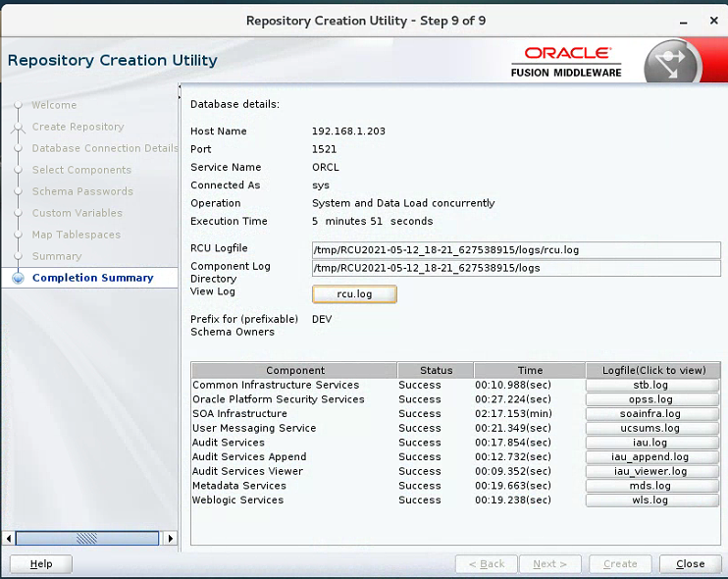Open the iau.log logfile

651,443
